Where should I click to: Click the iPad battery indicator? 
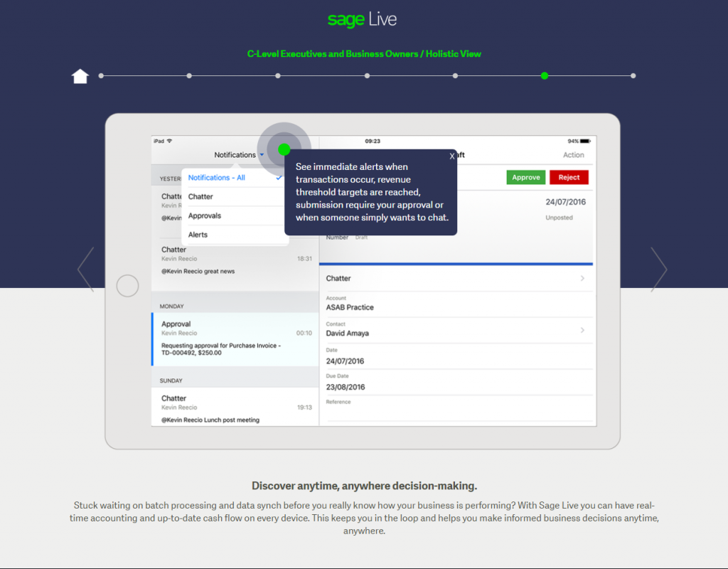click(585, 142)
